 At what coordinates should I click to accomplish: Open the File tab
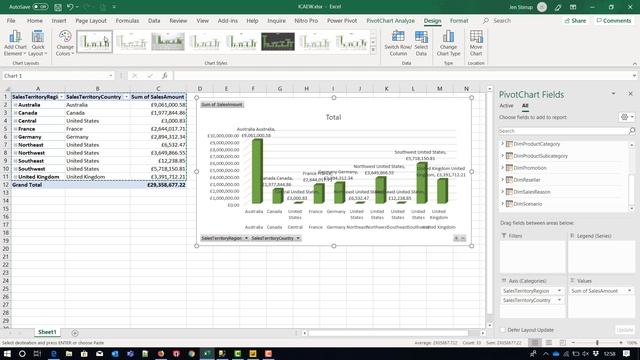pyautogui.click(x=11, y=20)
